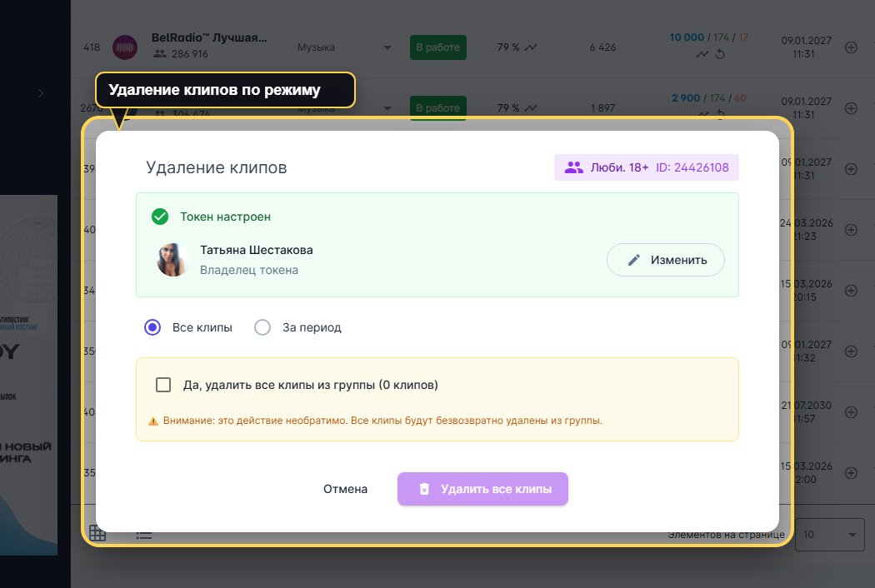This screenshot has width=875, height=588.
Task: Click the plus icon in the BelRadio row
Action: pos(851,47)
